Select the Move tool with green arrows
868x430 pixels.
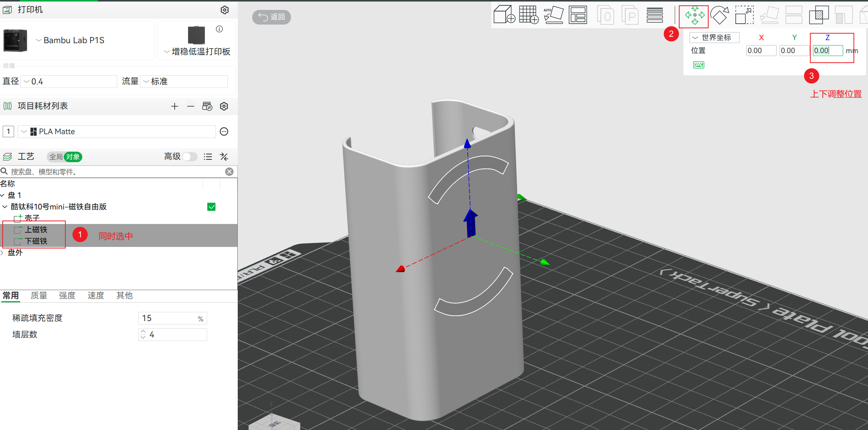tap(694, 15)
